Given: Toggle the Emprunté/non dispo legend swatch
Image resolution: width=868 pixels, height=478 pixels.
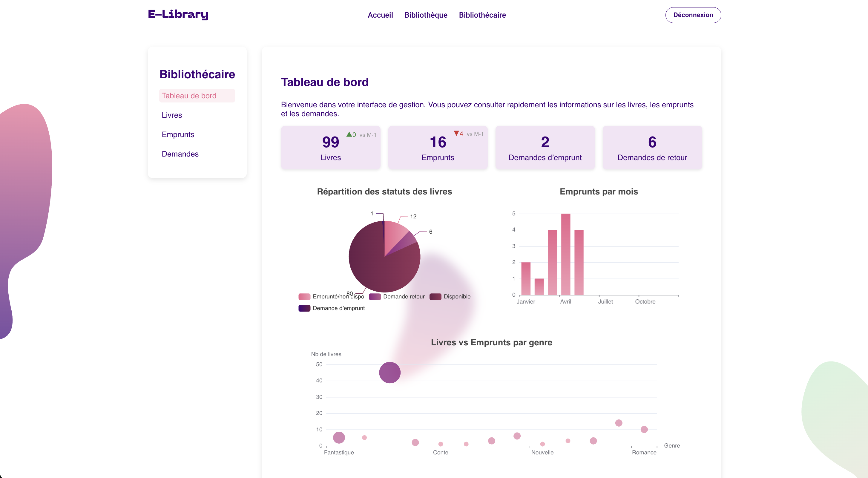Looking at the screenshot, I should pyautogui.click(x=304, y=297).
